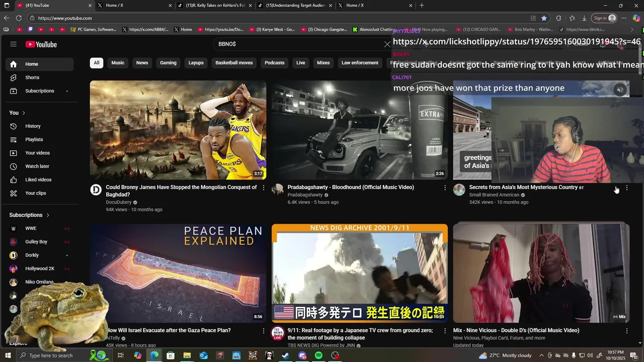Screen dimensions: 644x362
Task: Open browser downloads icon
Action: click(584, 18)
